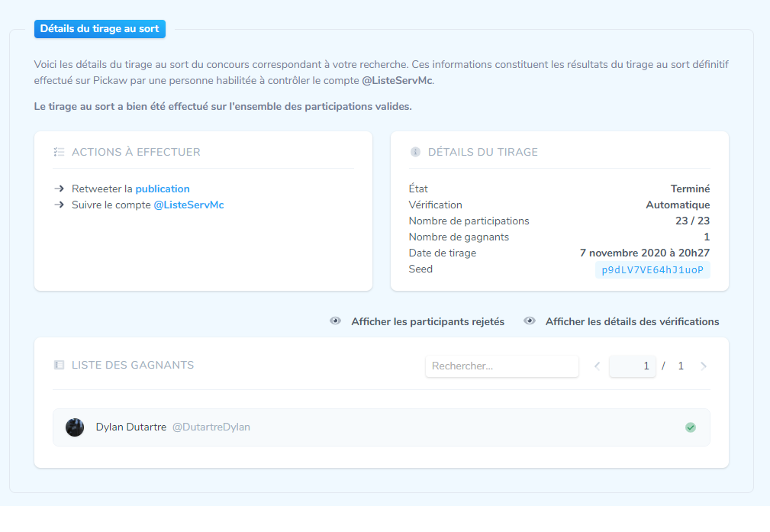This screenshot has width=770, height=532.
Task: Click the eye icon for participants rejetés
Action: point(336,321)
